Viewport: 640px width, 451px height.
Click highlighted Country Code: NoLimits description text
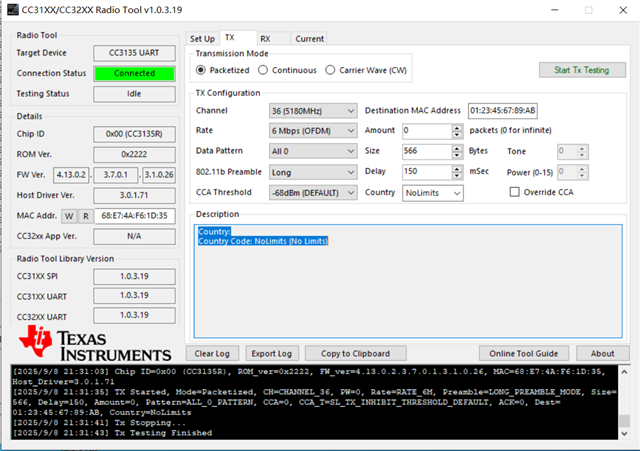(263, 241)
